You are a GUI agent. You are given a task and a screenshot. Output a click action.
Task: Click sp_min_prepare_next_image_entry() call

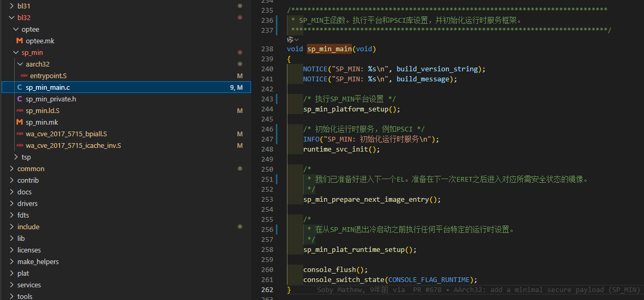(x=372, y=199)
